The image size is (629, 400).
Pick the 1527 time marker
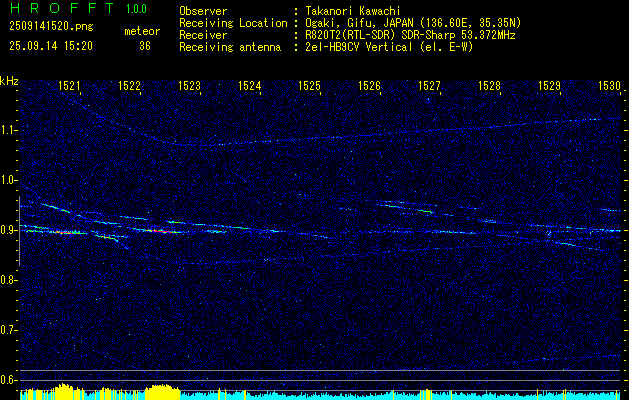(x=430, y=87)
